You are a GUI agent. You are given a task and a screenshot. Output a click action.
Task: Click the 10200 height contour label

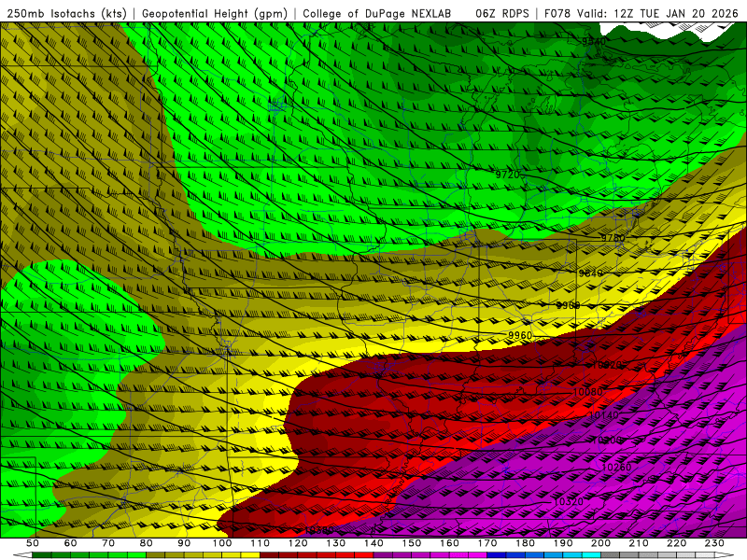(x=607, y=440)
